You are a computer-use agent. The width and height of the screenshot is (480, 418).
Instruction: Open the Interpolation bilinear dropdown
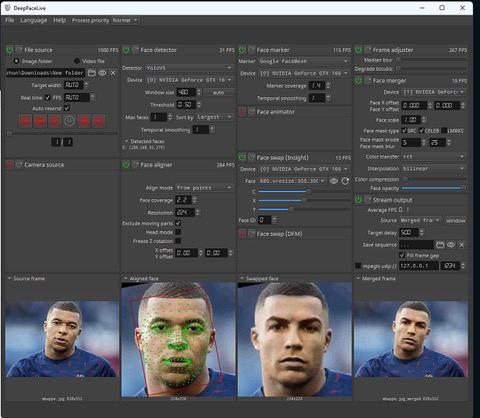pos(434,169)
